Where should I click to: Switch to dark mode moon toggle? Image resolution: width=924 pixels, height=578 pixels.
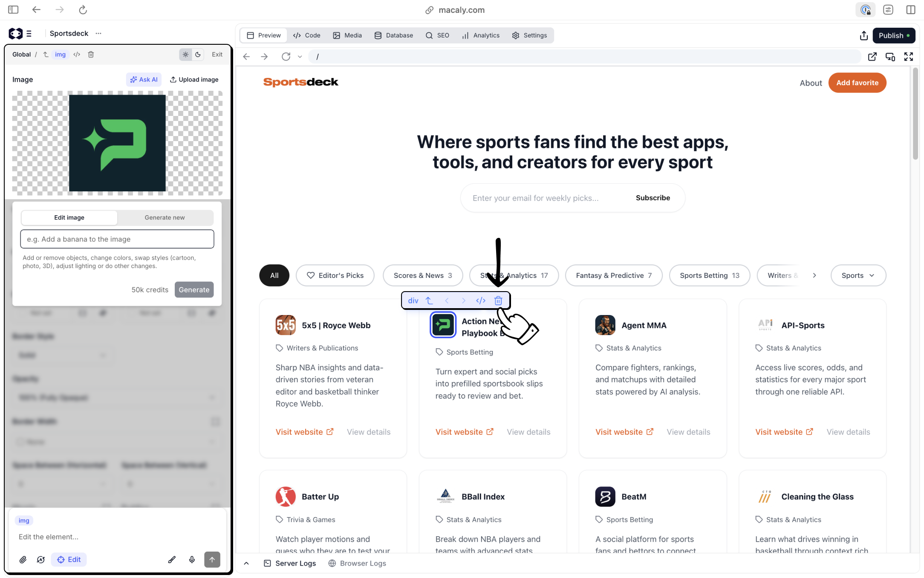coord(198,55)
